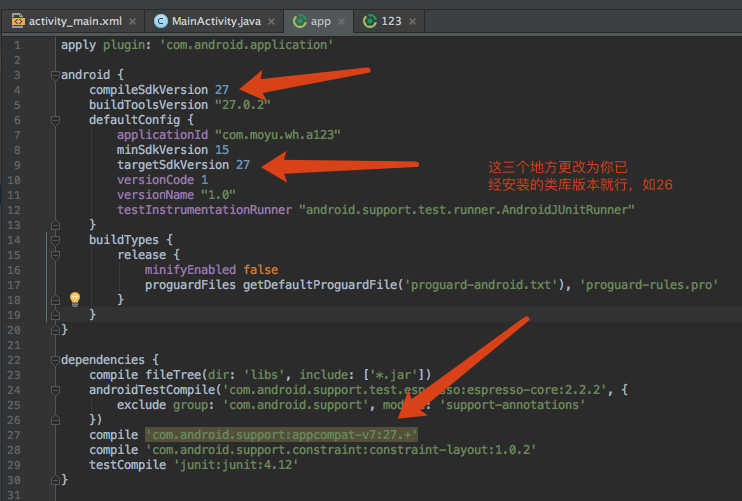Click buildToolsVersion string "27.0.2"
This screenshot has width=742, height=501.
[242, 105]
